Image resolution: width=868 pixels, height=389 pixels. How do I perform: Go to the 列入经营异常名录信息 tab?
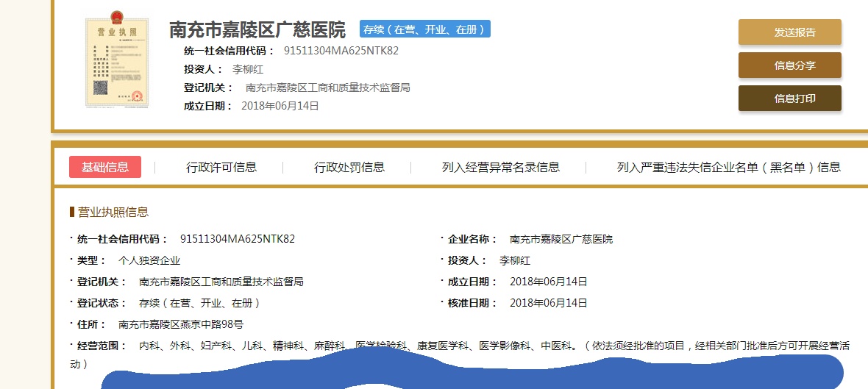coord(500,167)
